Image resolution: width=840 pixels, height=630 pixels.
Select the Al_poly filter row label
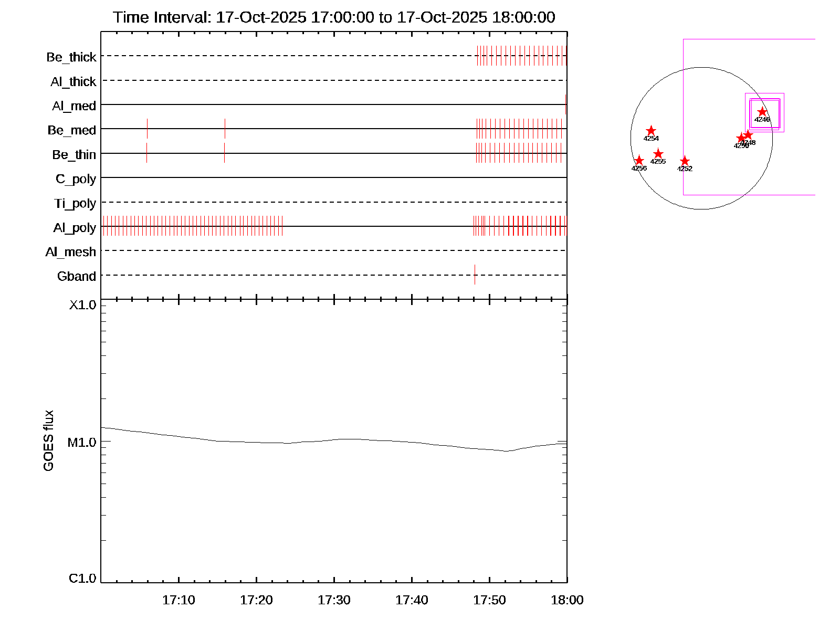click(x=75, y=228)
